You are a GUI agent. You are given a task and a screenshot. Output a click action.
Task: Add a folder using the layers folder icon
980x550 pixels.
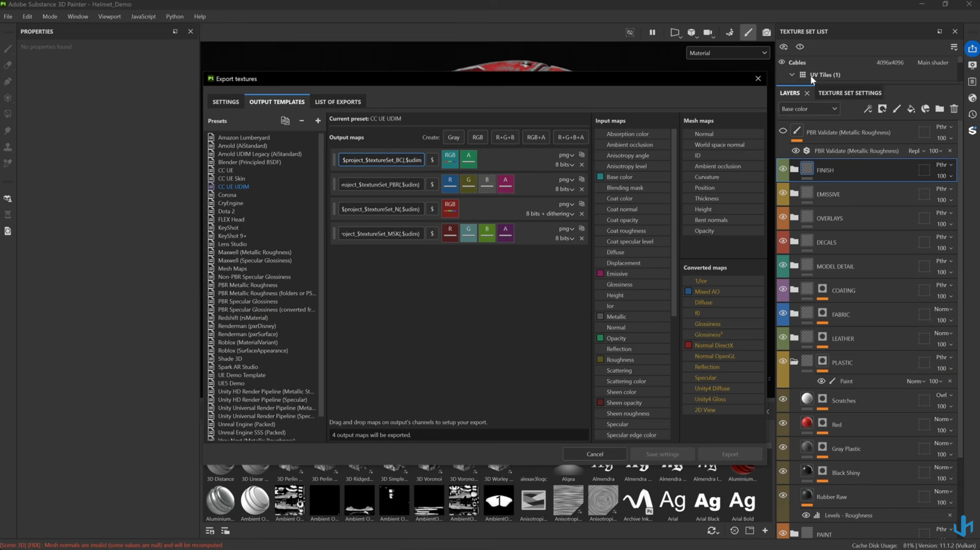(939, 109)
